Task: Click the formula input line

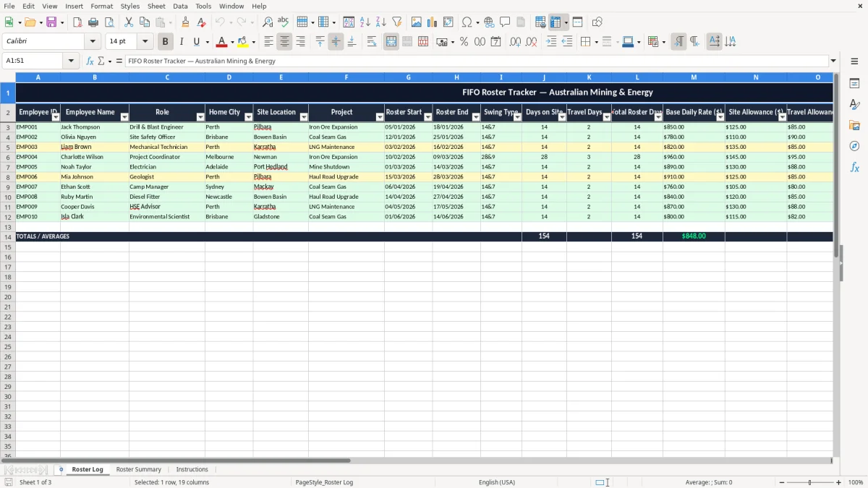Action: (x=476, y=61)
